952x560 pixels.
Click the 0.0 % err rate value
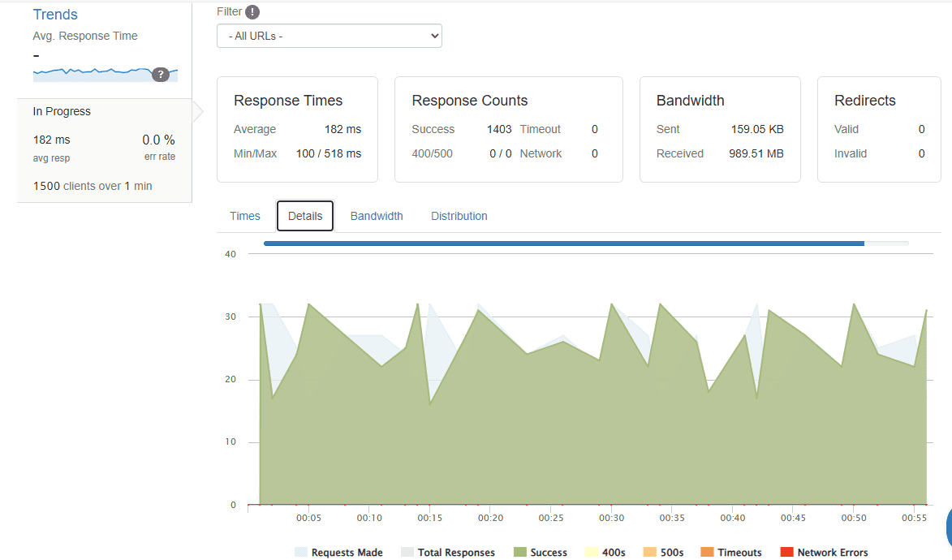point(158,140)
